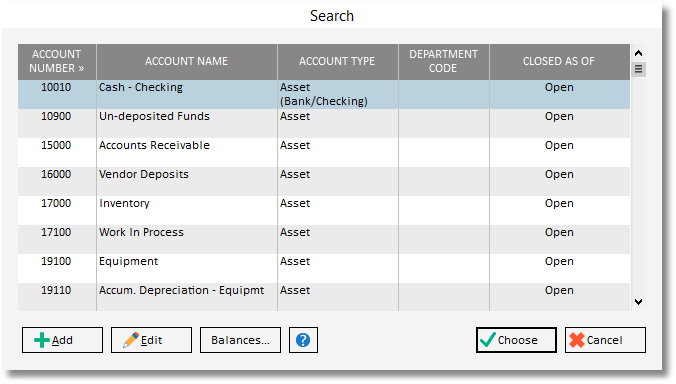The height and width of the screenshot is (384, 676).
Task: Click the scrollbar thumb handle
Action: pyautogui.click(x=638, y=69)
